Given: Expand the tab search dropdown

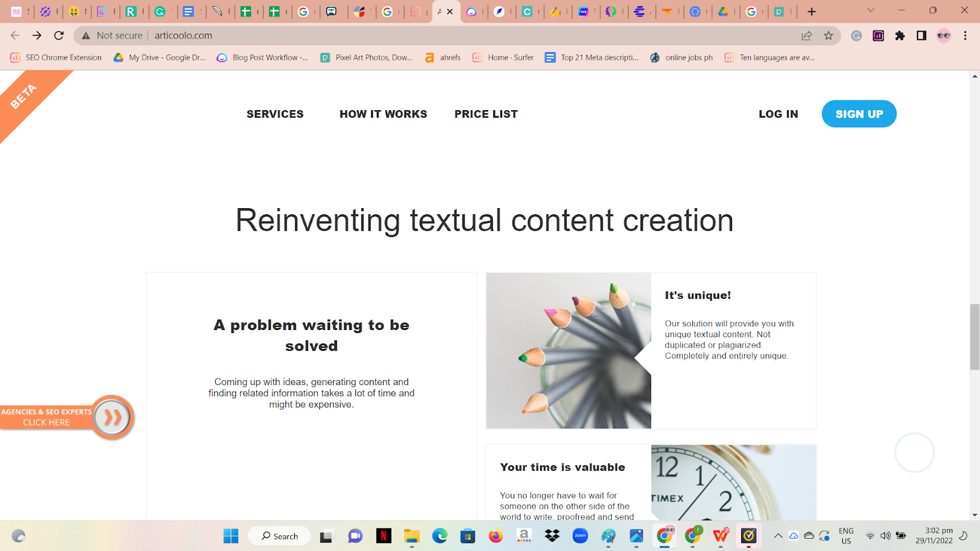Looking at the screenshot, I should click(870, 10).
